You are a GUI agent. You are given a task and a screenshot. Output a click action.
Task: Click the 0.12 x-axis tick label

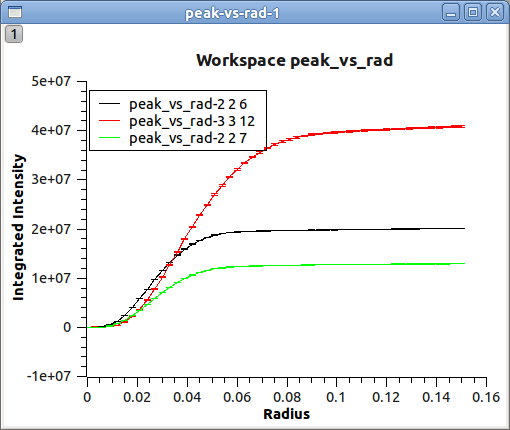(386, 397)
